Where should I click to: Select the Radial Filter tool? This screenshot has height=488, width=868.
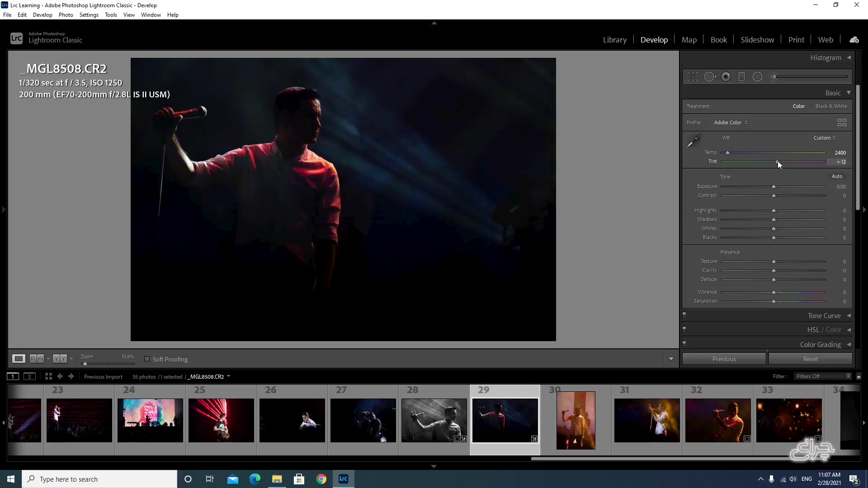[x=757, y=77]
